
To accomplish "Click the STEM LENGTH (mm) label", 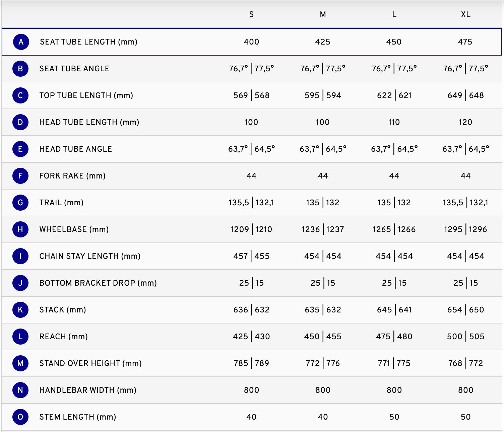I will [78, 417].
